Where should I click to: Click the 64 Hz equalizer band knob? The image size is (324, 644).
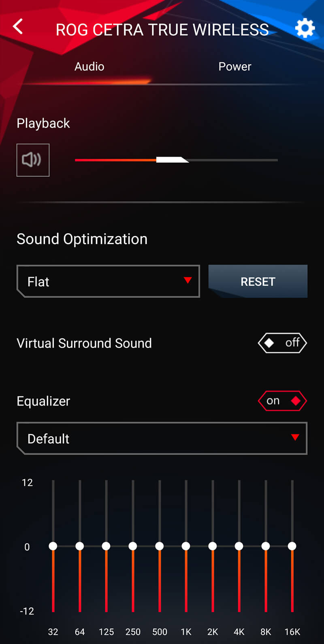click(80, 546)
